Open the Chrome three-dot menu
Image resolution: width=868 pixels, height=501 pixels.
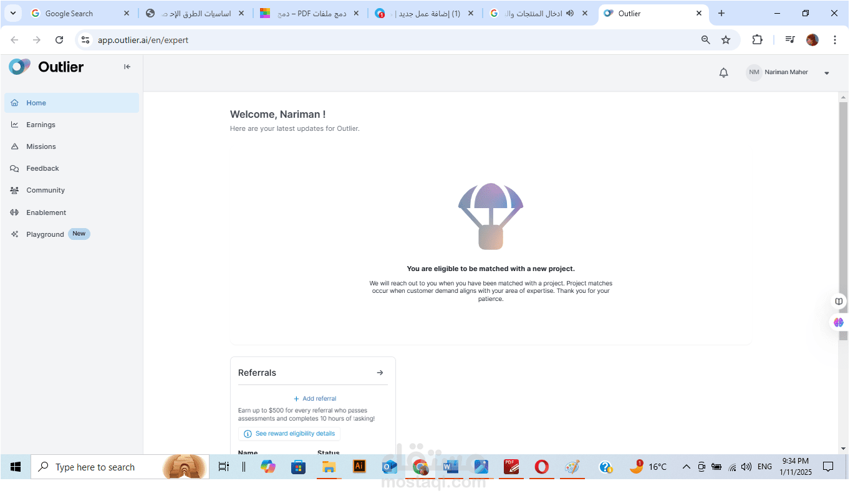click(835, 40)
